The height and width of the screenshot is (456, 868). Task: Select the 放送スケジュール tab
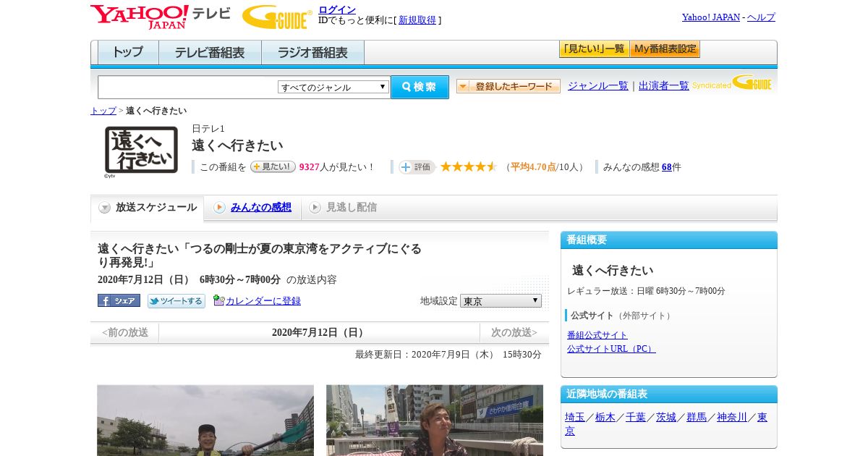tap(147, 208)
